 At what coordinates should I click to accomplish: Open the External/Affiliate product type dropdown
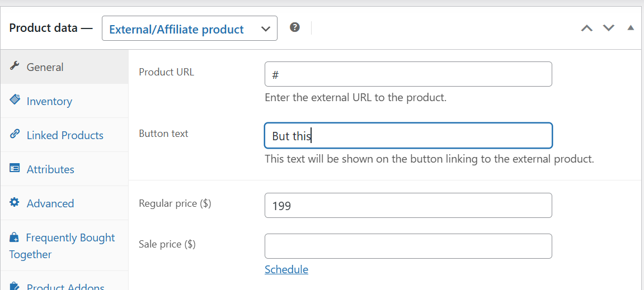(189, 28)
